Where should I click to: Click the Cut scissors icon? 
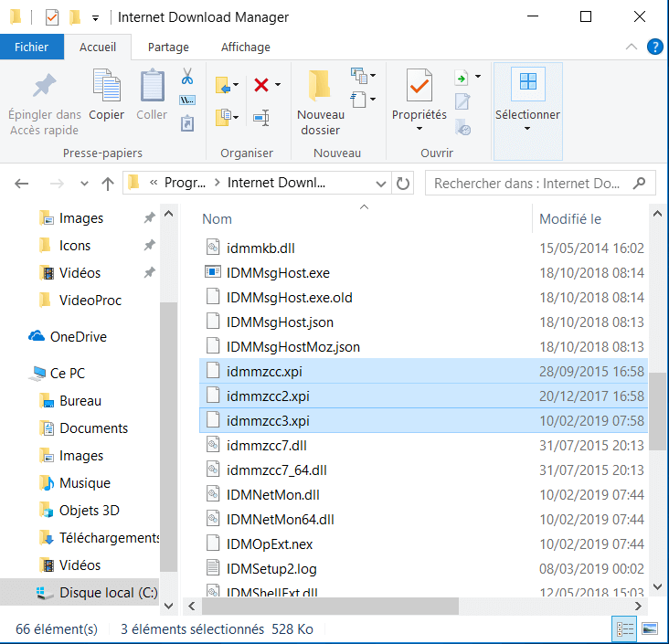186,76
